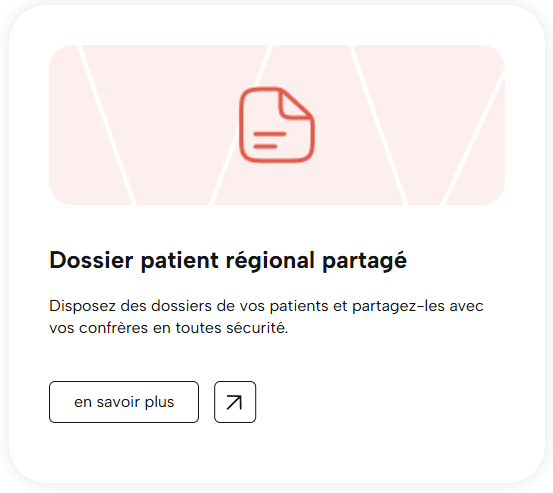553x493 pixels.
Task: Click the word 'partagé' in the title
Action: pyautogui.click(x=364, y=262)
